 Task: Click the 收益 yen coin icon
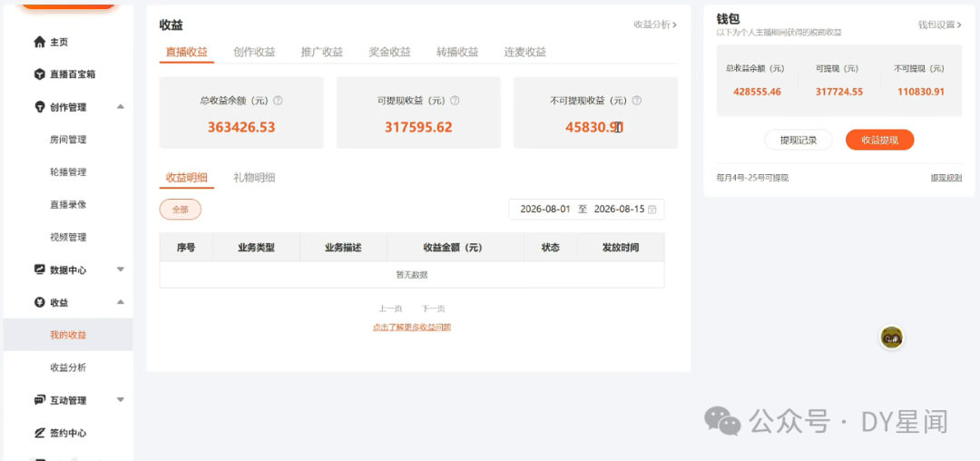coord(39,302)
